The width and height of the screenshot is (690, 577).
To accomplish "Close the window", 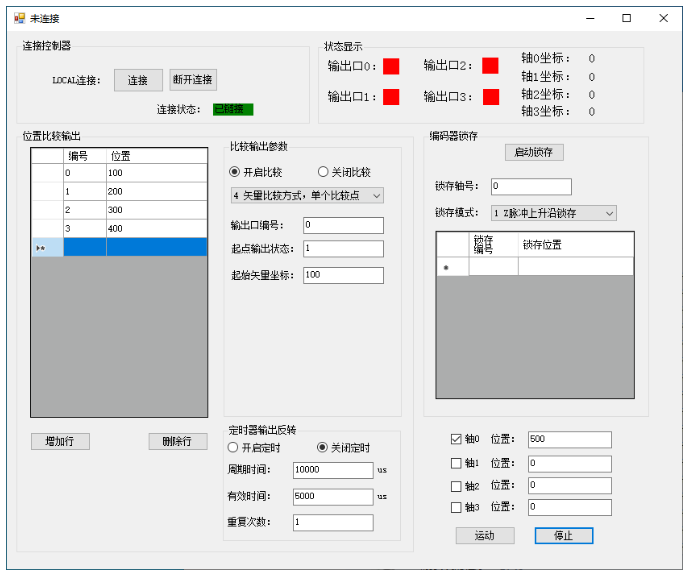I will coord(664,18).
